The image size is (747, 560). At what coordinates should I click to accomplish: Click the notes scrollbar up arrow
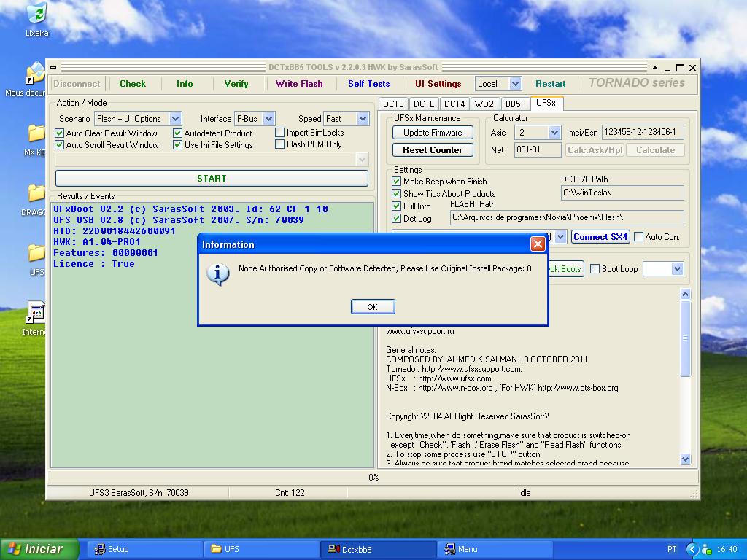tap(685, 294)
